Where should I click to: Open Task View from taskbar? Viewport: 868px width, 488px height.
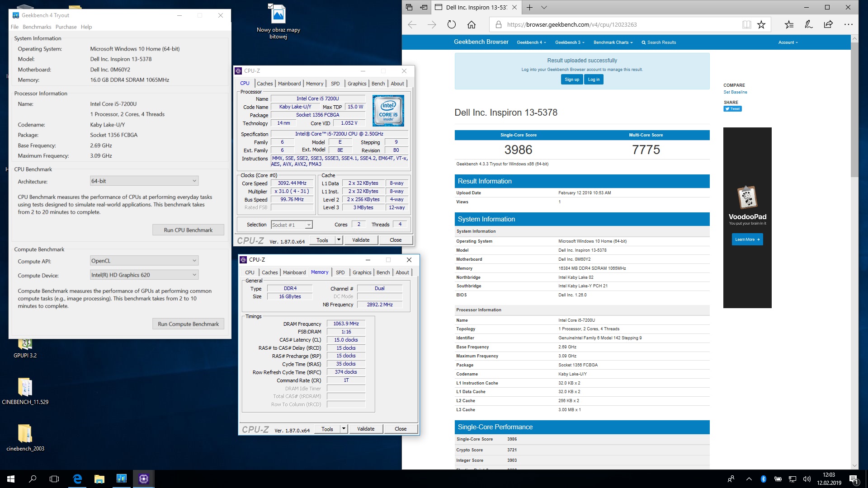pyautogui.click(x=54, y=479)
